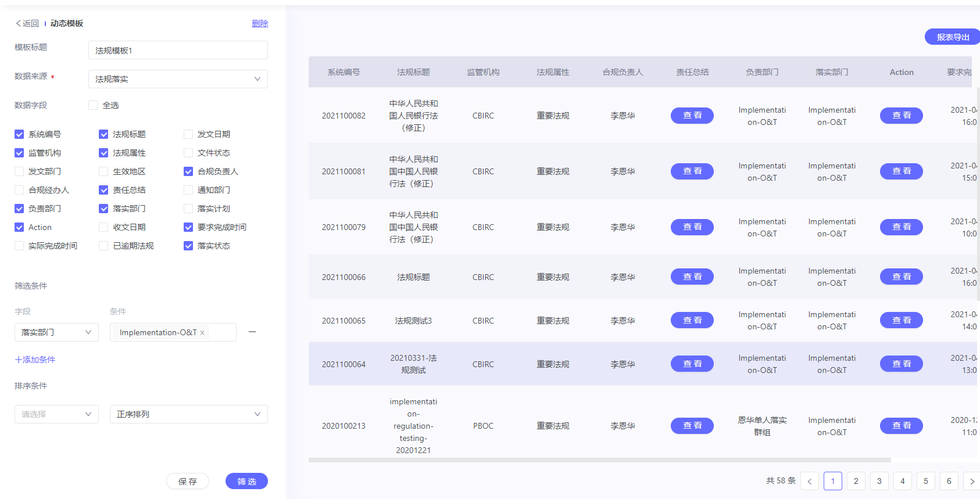Click Action 查看 for row 2021100079

(x=902, y=227)
